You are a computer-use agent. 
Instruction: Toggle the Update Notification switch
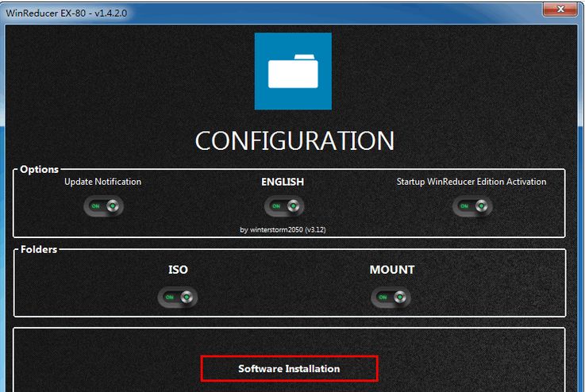click(104, 206)
